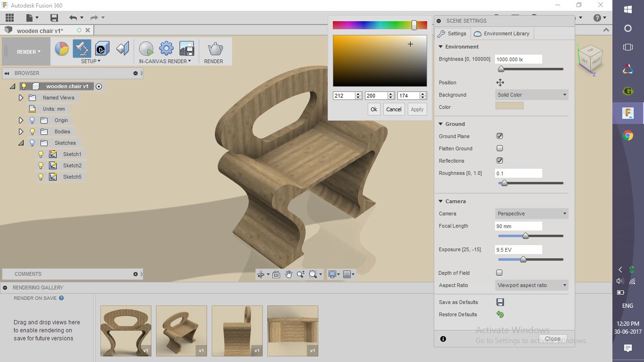
Task: Click Capture Image icon
Action: coord(187,49)
